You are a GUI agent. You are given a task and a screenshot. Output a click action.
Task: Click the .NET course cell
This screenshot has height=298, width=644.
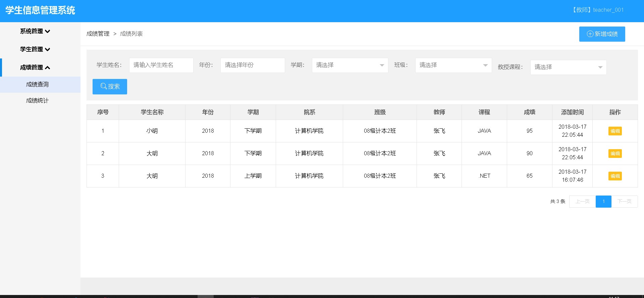[x=484, y=176]
